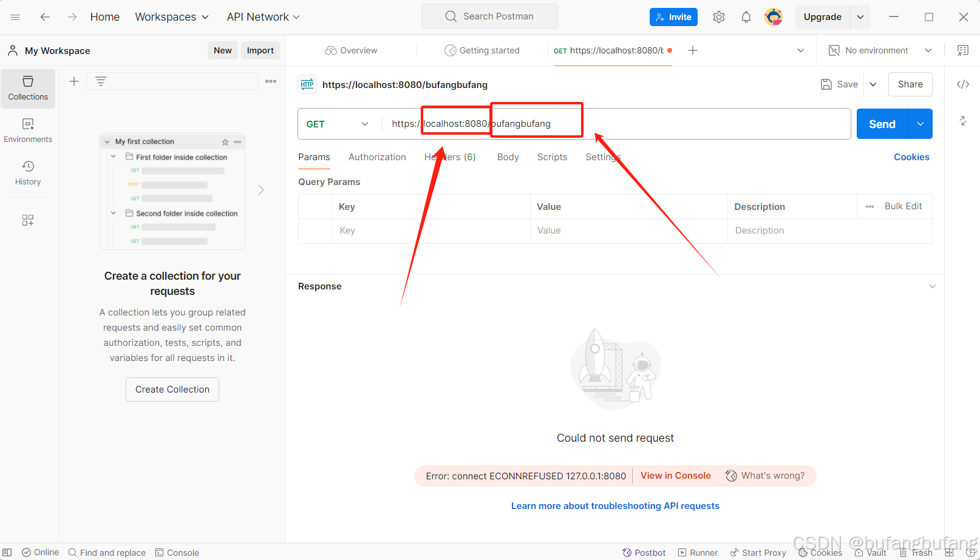Click View in Console link
Screen dimensions: 980x560
(x=676, y=476)
